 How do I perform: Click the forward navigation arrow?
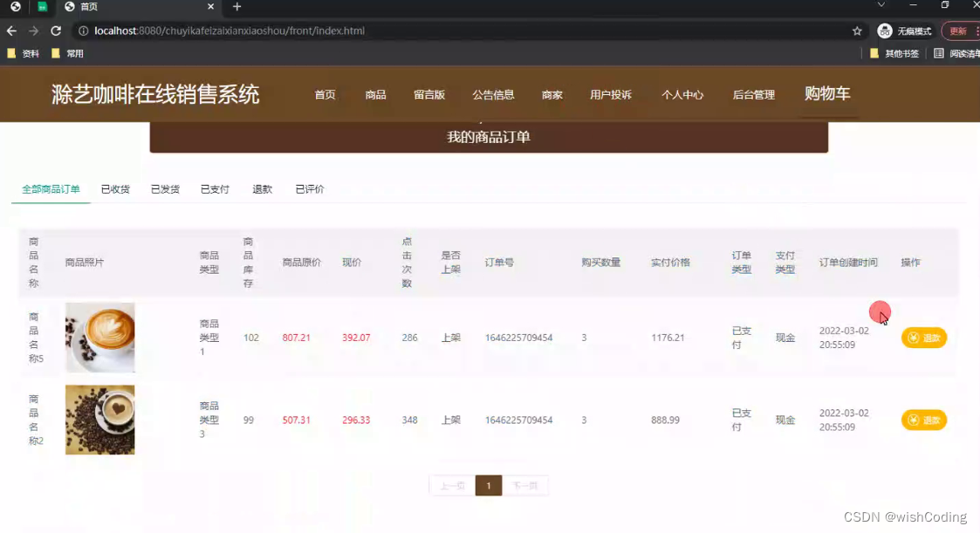(x=32, y=30)
